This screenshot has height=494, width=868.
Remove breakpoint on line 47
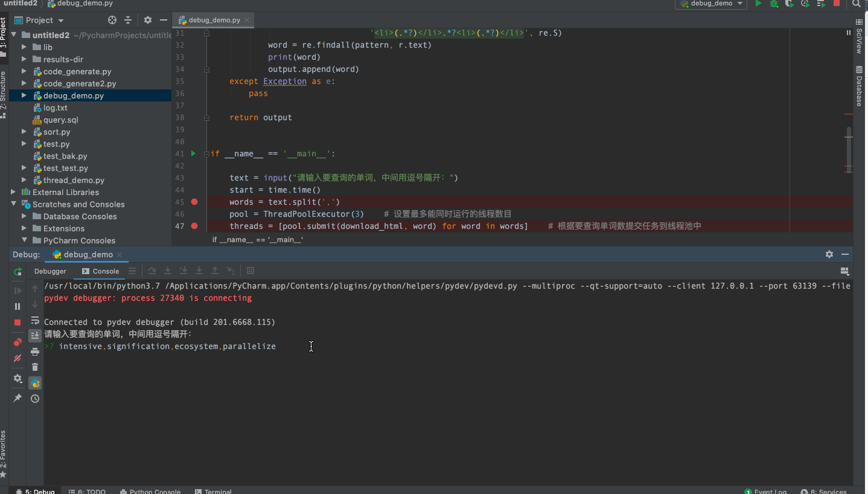(194, 226)
